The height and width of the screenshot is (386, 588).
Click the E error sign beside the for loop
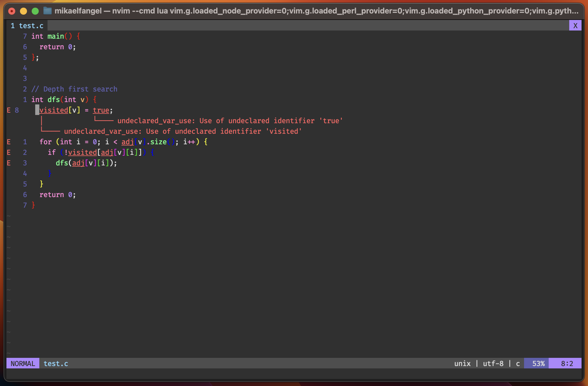pos(9,142)
